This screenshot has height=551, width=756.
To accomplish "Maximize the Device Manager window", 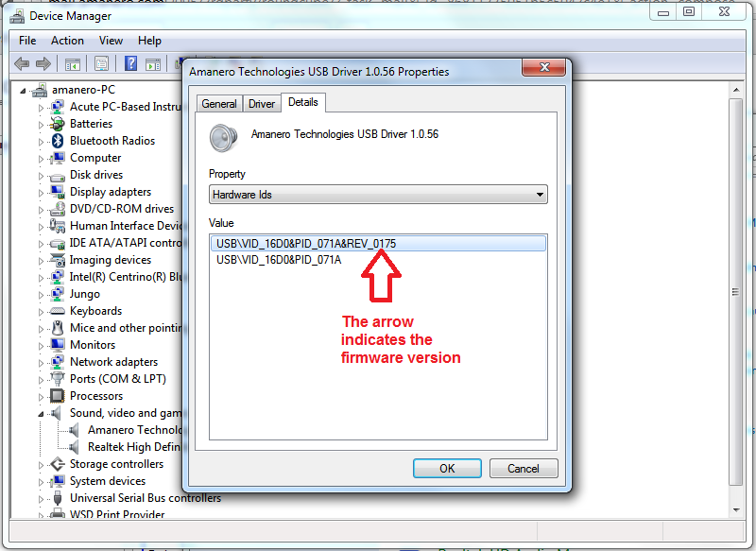I will point(690,11).
